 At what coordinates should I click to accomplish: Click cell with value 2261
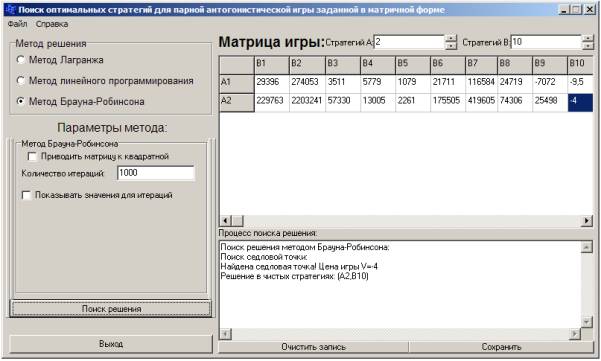[413, 103]
